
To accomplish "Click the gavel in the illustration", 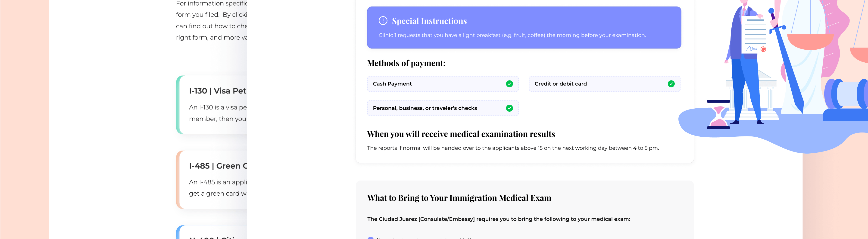I will [846, 94].
